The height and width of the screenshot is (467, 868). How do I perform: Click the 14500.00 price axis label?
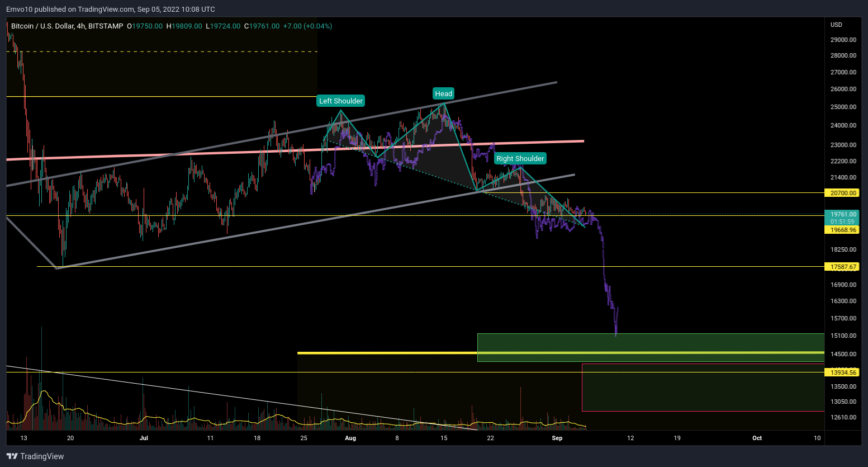[x=843, y=354]
